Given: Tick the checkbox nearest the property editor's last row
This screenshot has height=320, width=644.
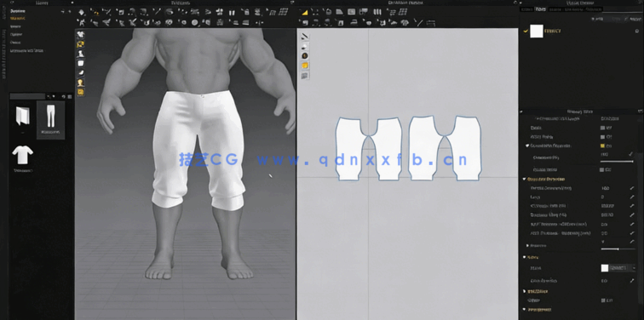Looking at the screenshot, I should [x=602, y=300].
